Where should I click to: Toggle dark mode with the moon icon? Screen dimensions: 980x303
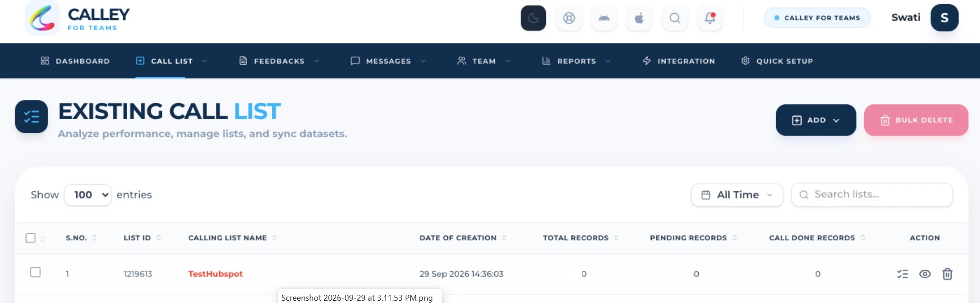click(533, 18)
